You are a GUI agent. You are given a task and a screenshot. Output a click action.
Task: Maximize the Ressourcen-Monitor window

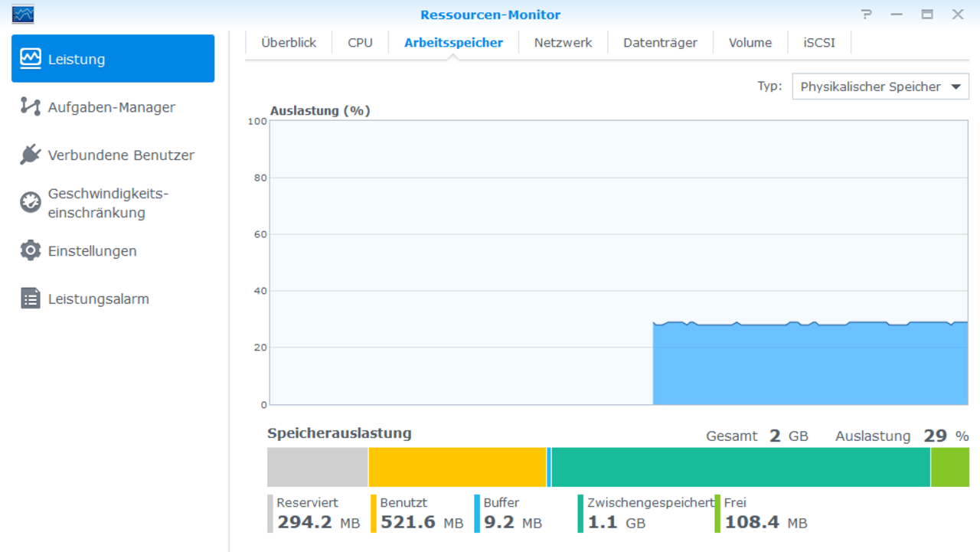(x=927, y=15)
